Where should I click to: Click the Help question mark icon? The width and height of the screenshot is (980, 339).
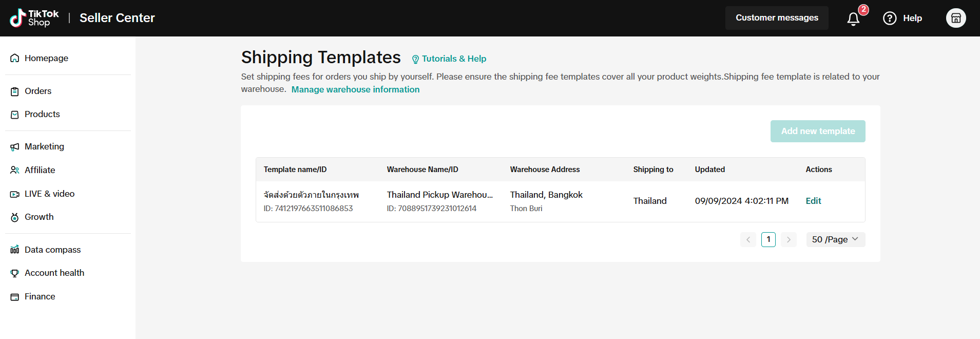click(x=890, y=18)
